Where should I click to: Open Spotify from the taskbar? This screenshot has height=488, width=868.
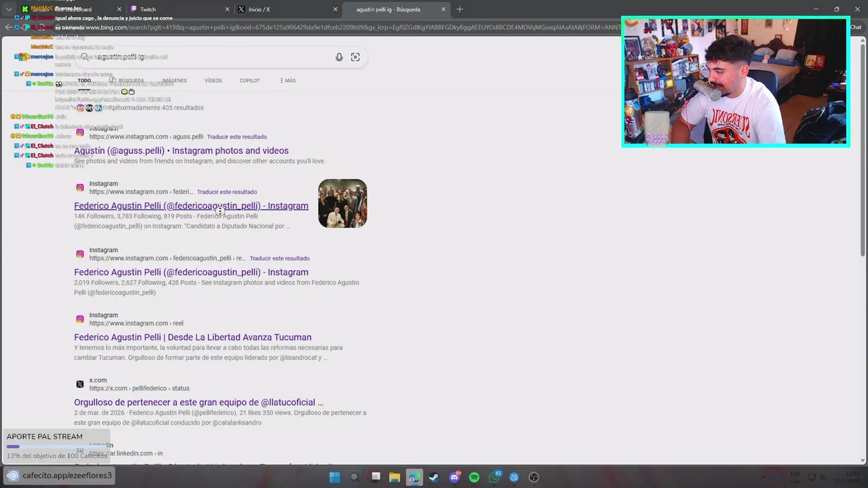474,477
